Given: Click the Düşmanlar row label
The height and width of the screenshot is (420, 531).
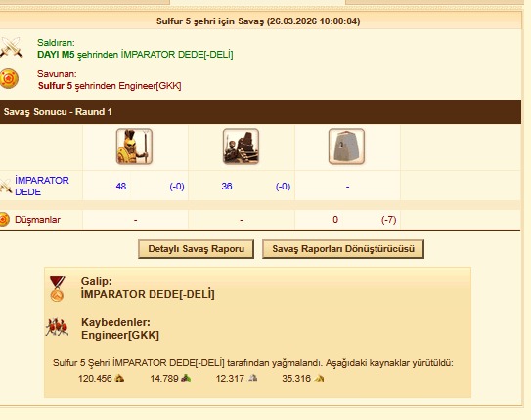Looking at the screenshot, I should (x=37, y=220).
